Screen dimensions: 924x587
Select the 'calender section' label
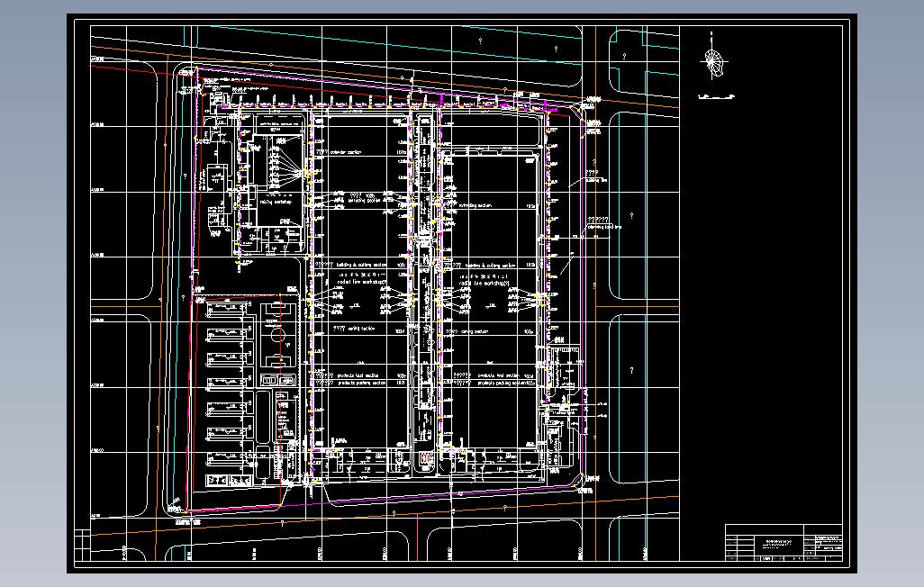346,152
